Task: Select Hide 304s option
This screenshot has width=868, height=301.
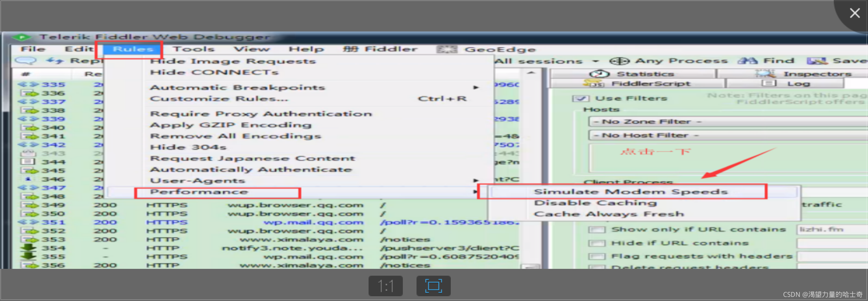Action: click(x=188, y=147)
